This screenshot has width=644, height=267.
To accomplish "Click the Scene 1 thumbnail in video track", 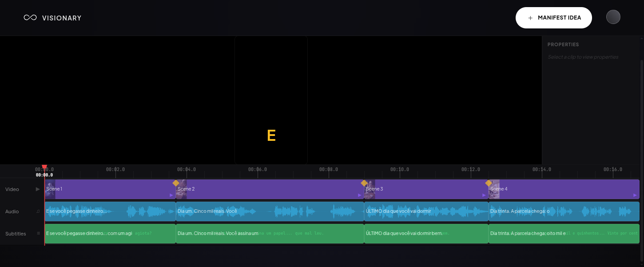I will point(50,189).
